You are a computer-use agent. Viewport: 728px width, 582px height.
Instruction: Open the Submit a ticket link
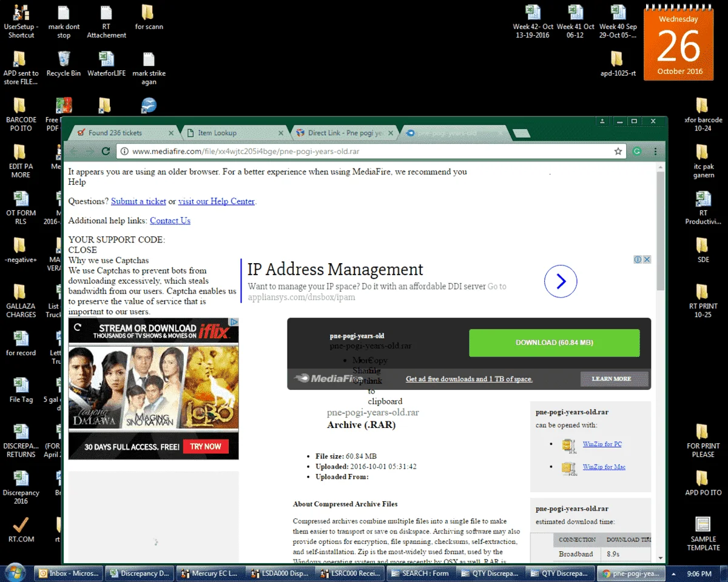click(x=138, y=201)
